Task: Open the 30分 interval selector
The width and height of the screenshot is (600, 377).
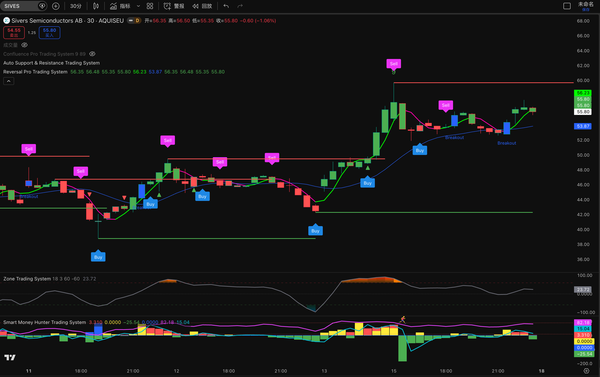Action: (x=76, y=6)
